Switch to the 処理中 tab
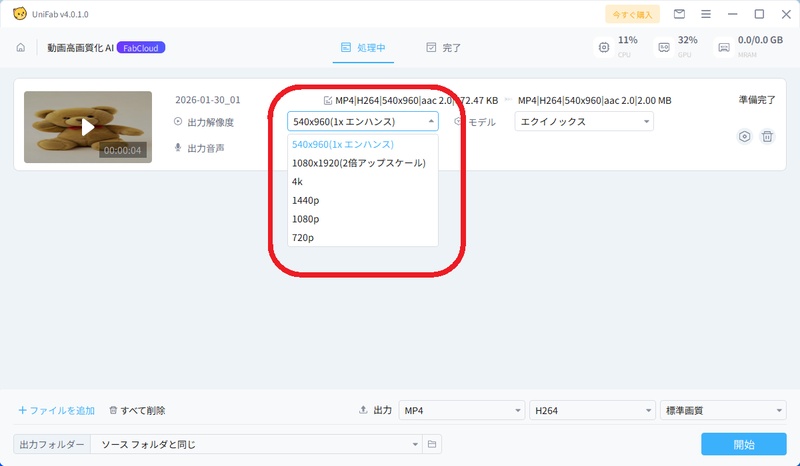Screen dimensions: 800x466 pos(363,47)
